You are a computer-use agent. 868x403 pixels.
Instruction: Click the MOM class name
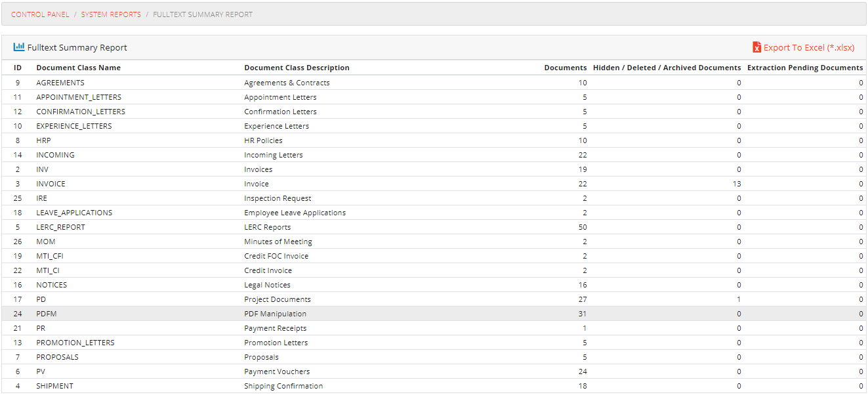click(46, 242)
